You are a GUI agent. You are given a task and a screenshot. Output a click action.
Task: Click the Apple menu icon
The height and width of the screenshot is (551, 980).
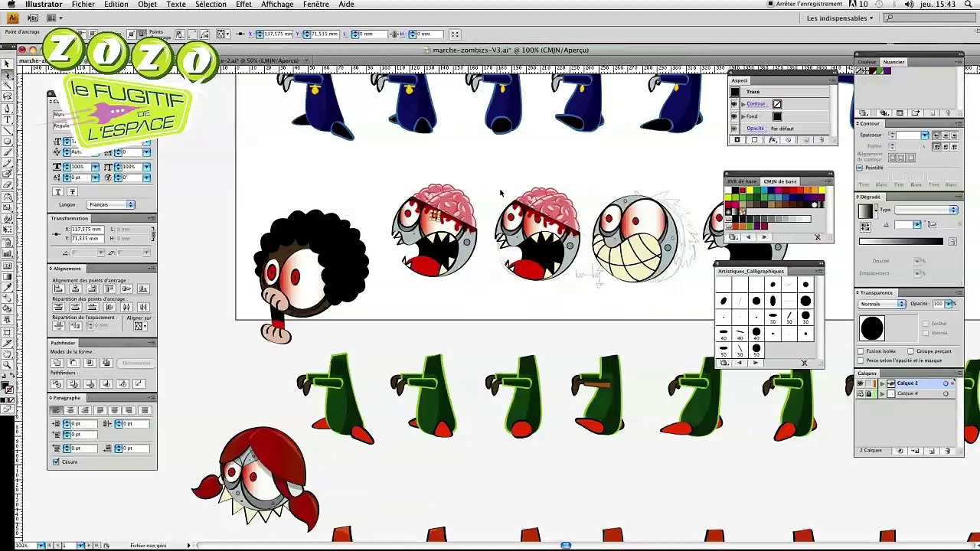coord(11,5)
